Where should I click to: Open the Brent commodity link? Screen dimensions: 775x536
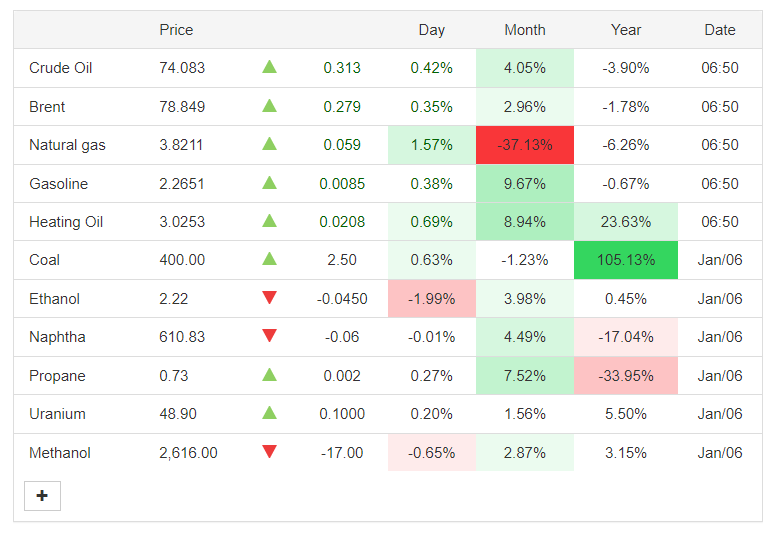[x=47, y=107]
